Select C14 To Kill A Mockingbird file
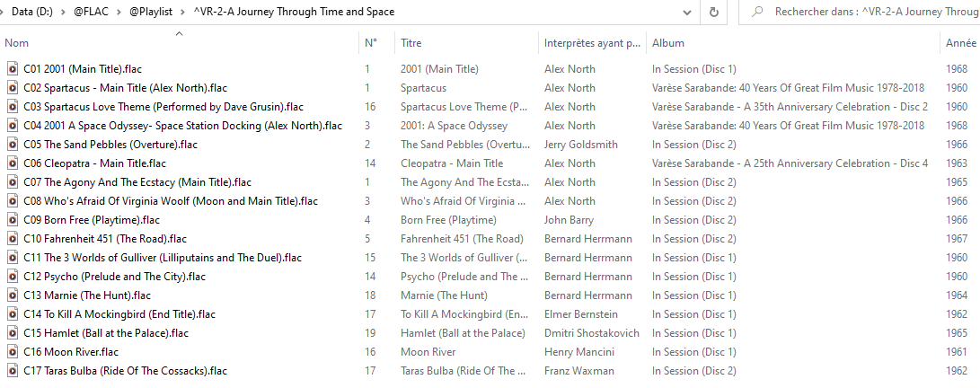Screen dimensions: 980x388 click(x=119, y=314)
